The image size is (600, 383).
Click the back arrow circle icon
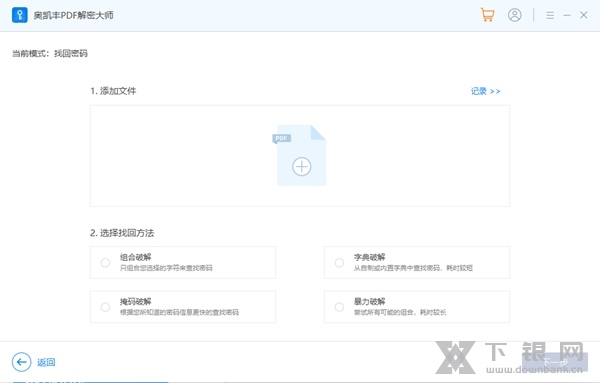21,362
